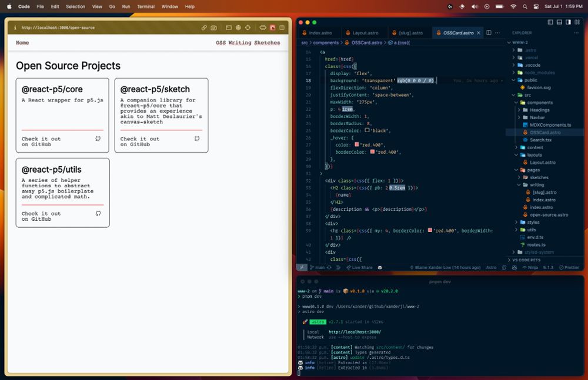Click the GitHub icon on @react-p5/core card
588x380 pixels.
tap(98, 139)
